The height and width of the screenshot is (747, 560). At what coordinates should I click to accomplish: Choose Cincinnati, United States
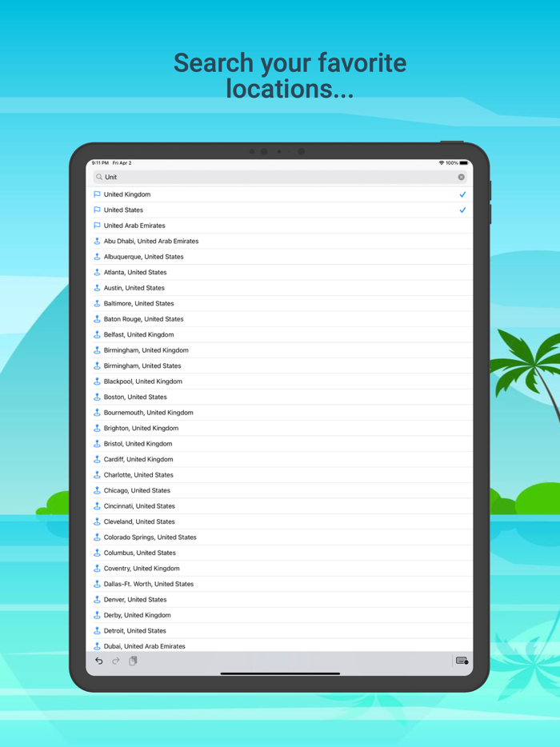tap(139, 506)
